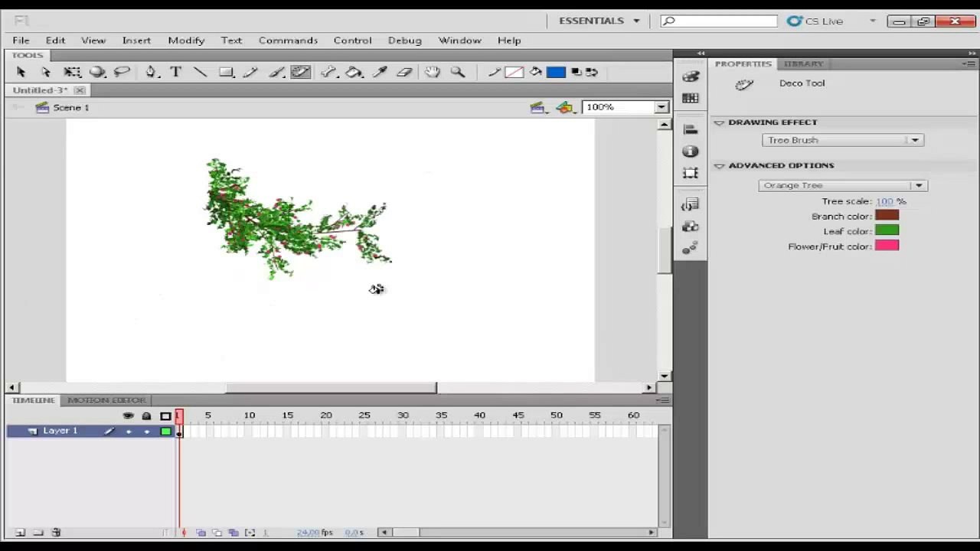Change the Leaf color swatch
This screenshot has width=980, height=551.
(x=887, y=230)
